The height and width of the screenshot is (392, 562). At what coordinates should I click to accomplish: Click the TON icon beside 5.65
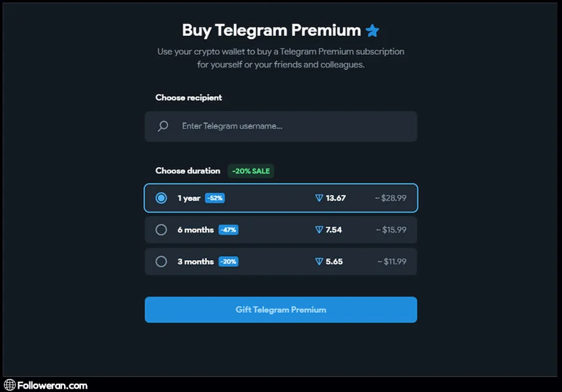click(319, 261)
